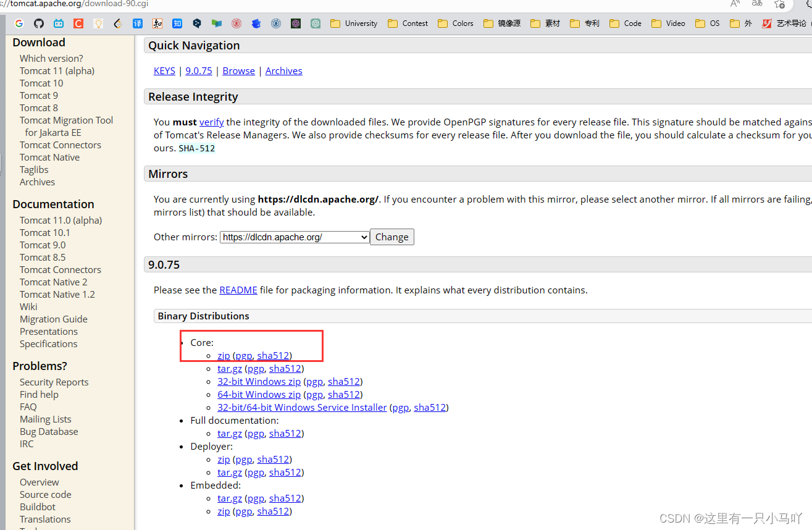Screen dimensions: 812x530
Task: Open Source code under Get Involved
Action: pyautogui.click(x=46, y=495)
